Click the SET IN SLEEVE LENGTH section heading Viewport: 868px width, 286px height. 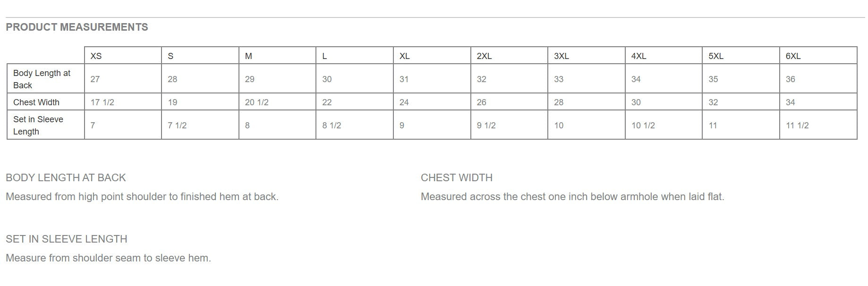pyautogui.click(x=66, y=239)
